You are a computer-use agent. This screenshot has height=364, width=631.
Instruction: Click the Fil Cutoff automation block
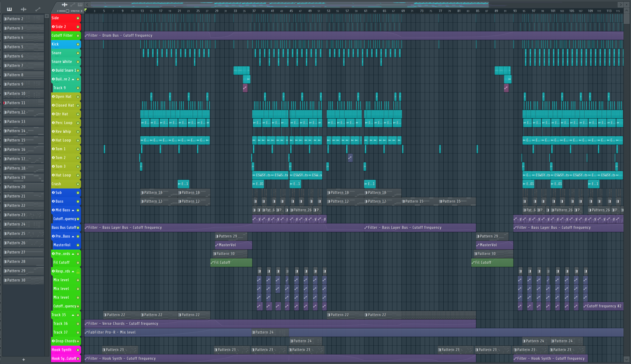click(230, 262)
